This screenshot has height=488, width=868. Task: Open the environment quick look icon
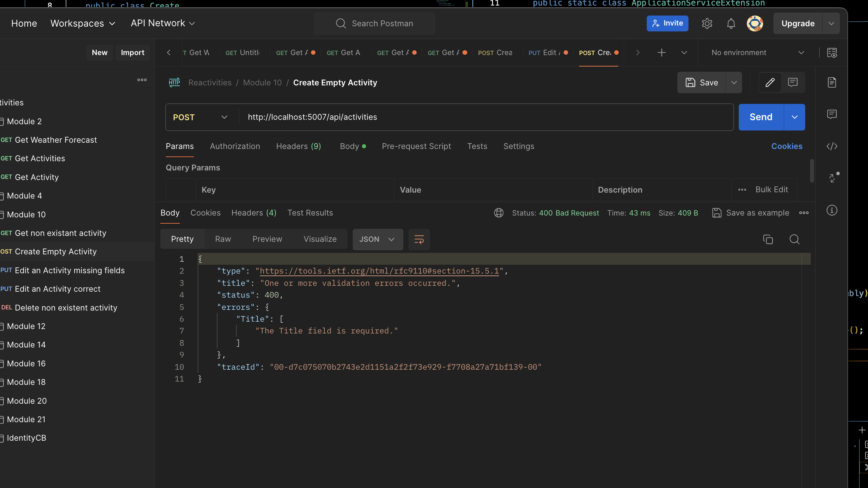(x=832, y=53)
